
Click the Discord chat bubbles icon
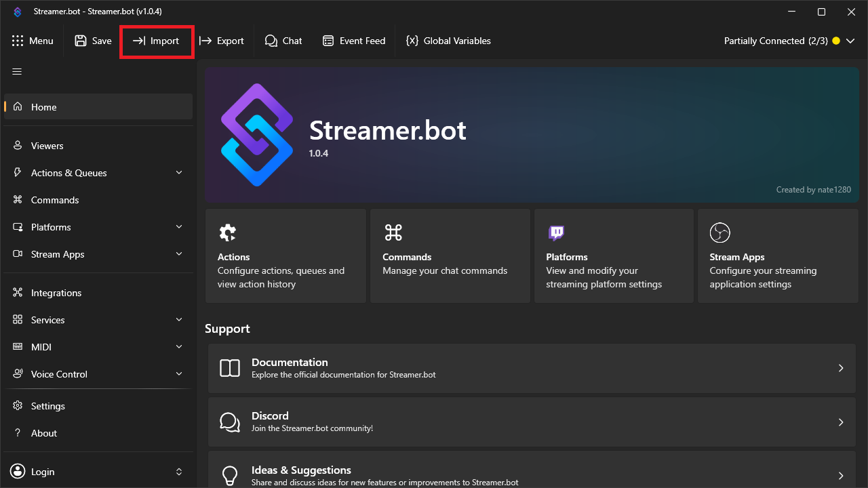pyautogui.click(x=230, y=422)
